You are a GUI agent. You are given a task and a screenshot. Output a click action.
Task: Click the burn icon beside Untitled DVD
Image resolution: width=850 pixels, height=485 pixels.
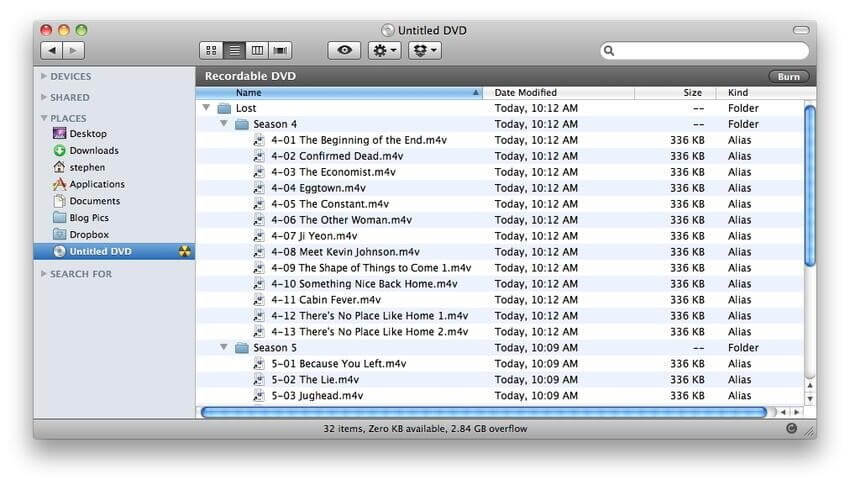[185, 251]
